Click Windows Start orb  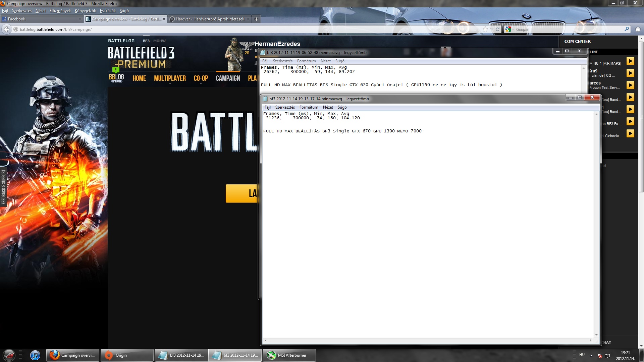coord(9,355)
